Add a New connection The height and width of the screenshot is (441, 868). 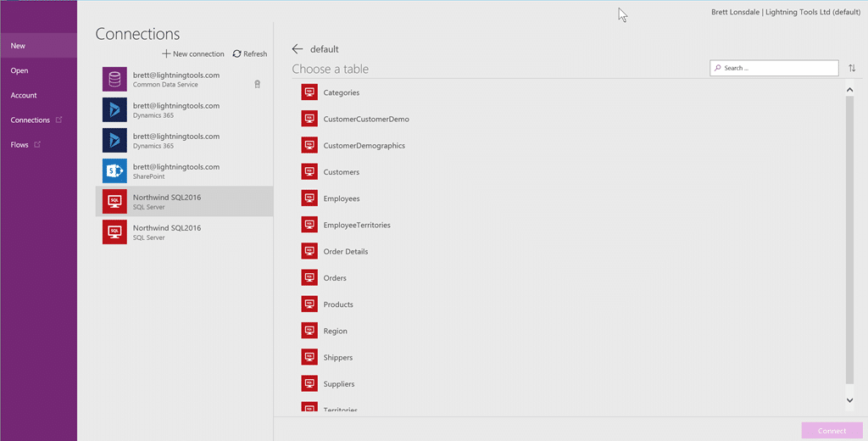[193, 53]
